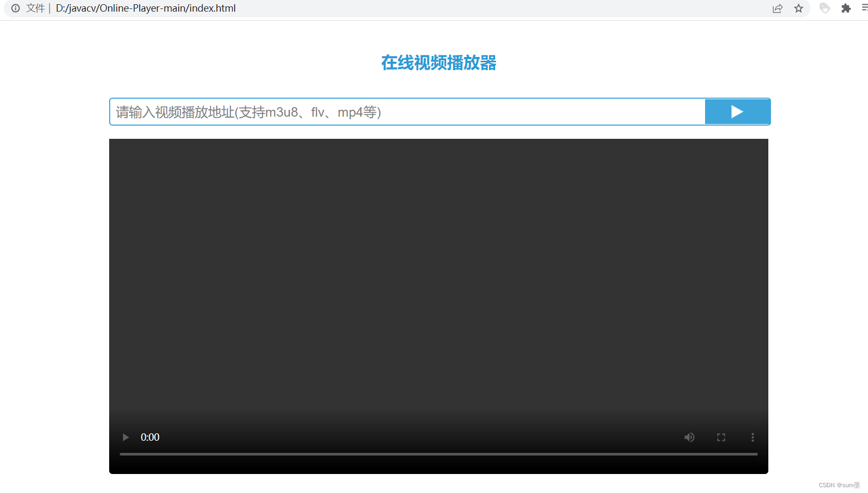Start playback with video player play icon
This screenshot has height=493, width=868.
126,437
